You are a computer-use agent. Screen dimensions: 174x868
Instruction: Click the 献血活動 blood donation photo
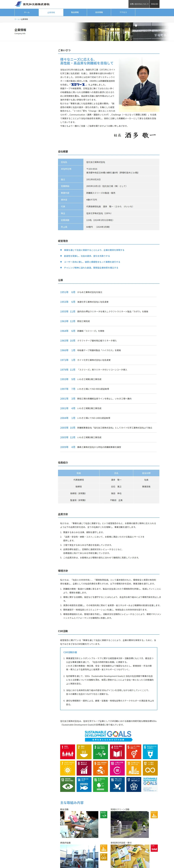[x=79, y=825]
